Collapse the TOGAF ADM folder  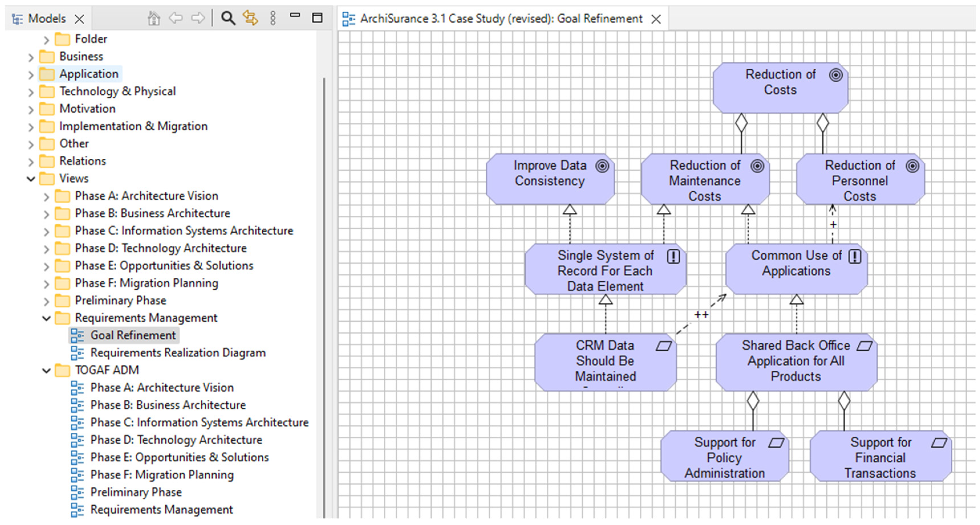(46, 370)
